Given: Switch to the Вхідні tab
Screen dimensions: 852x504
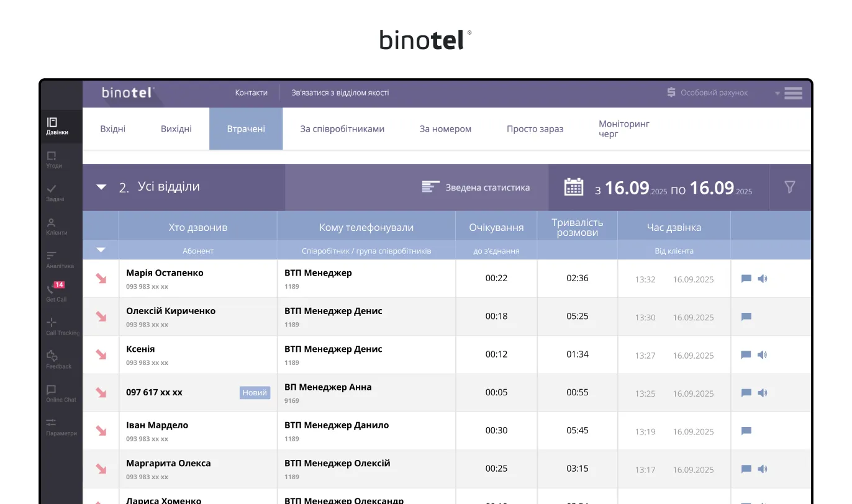Looking at the screenshot, I should click(113, 129).
